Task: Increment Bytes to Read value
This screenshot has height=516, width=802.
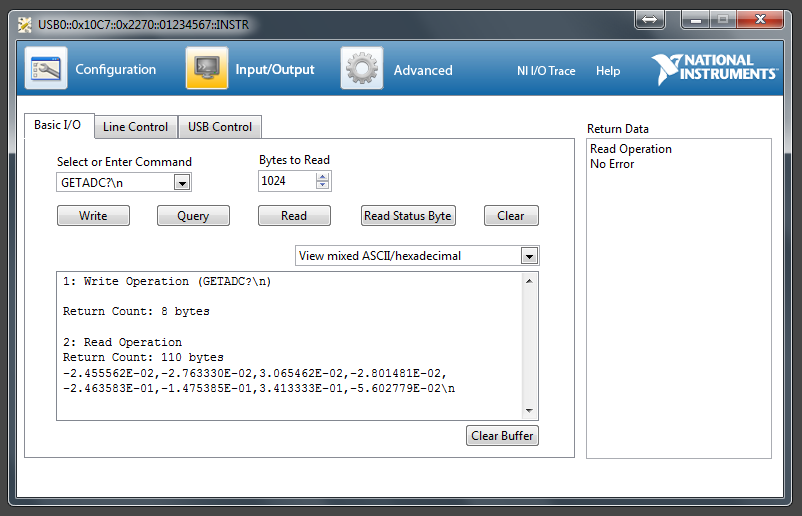Action: click(322, 177)
